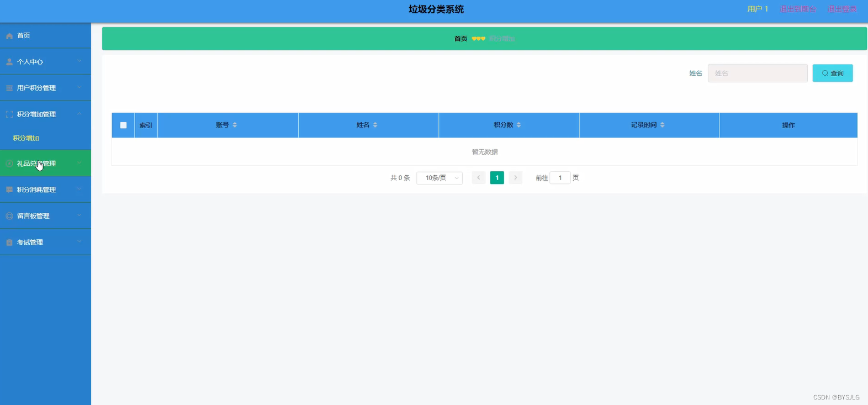The width and height of the screenshot is (868, 405).
Task: Click the 姓名 column header text
Action: 363,125
